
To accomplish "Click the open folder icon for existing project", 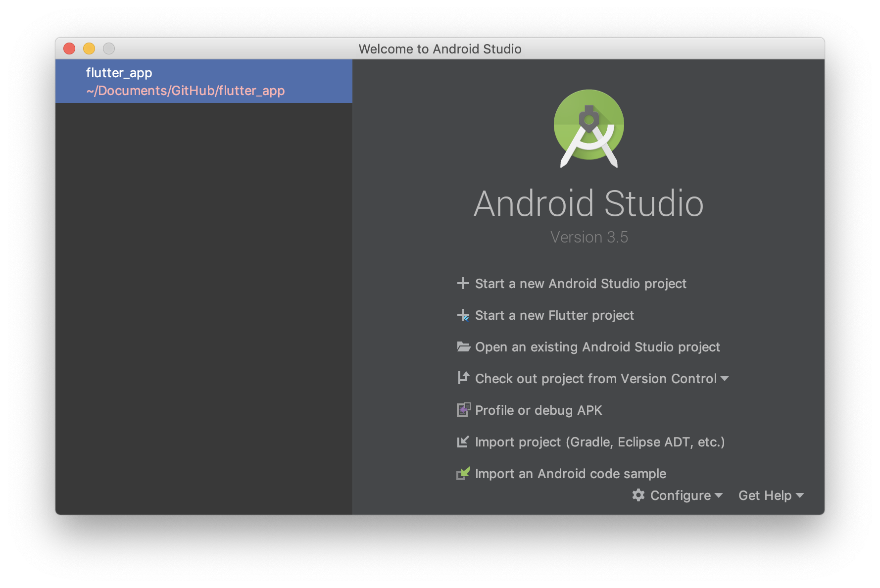I will (463, 346).
